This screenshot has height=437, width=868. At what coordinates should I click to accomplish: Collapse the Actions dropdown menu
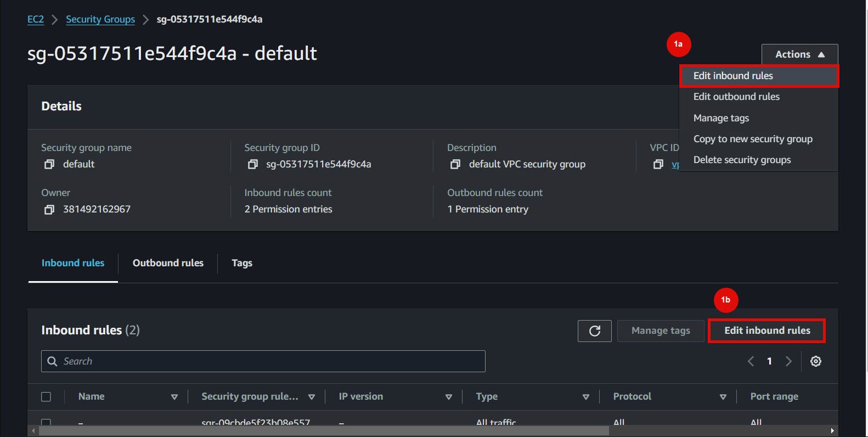click(800, 54)
